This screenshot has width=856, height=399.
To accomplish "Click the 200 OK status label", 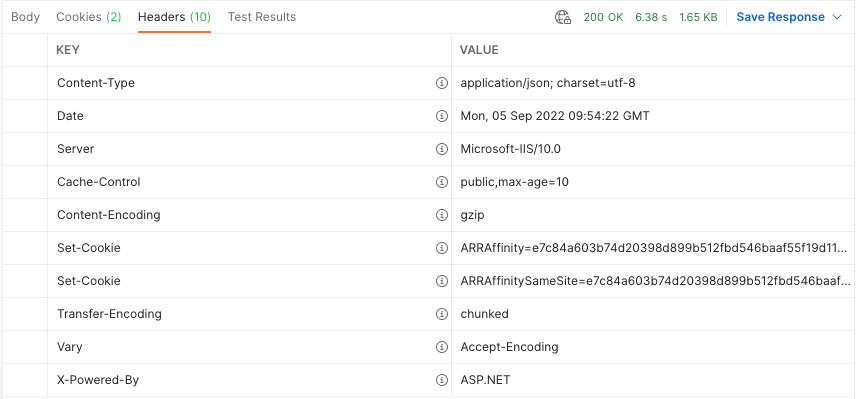I will [603, 17].
